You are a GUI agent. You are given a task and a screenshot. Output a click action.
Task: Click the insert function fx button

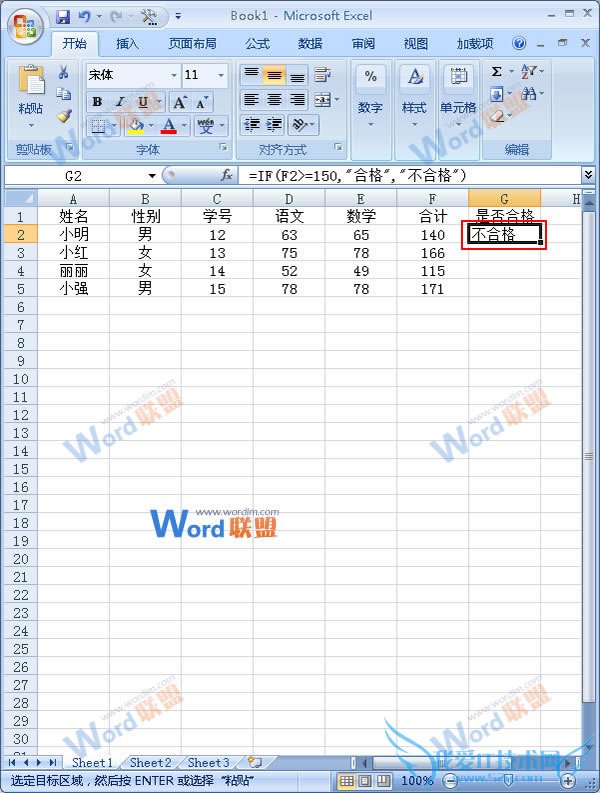[x=227, y=175]
